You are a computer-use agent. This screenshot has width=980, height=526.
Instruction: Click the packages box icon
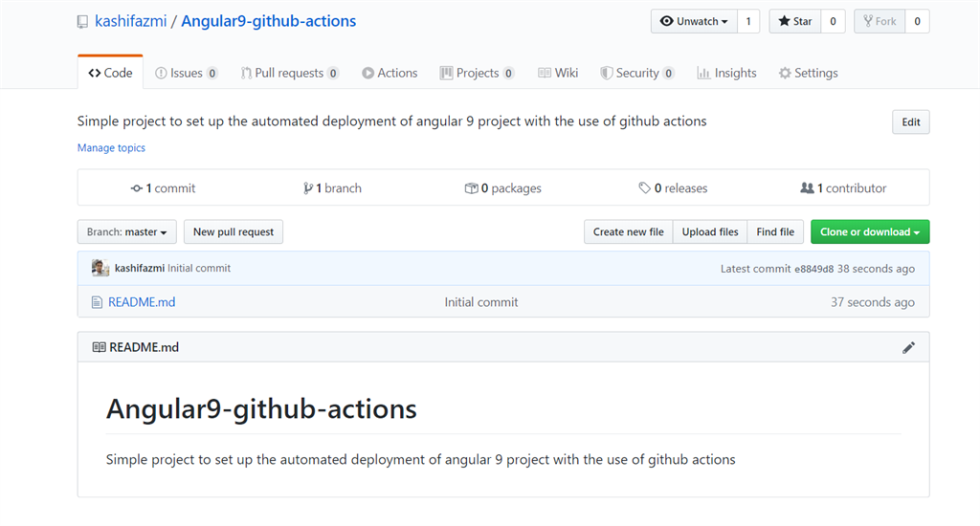pyautogui.click(x=471, y=188)
